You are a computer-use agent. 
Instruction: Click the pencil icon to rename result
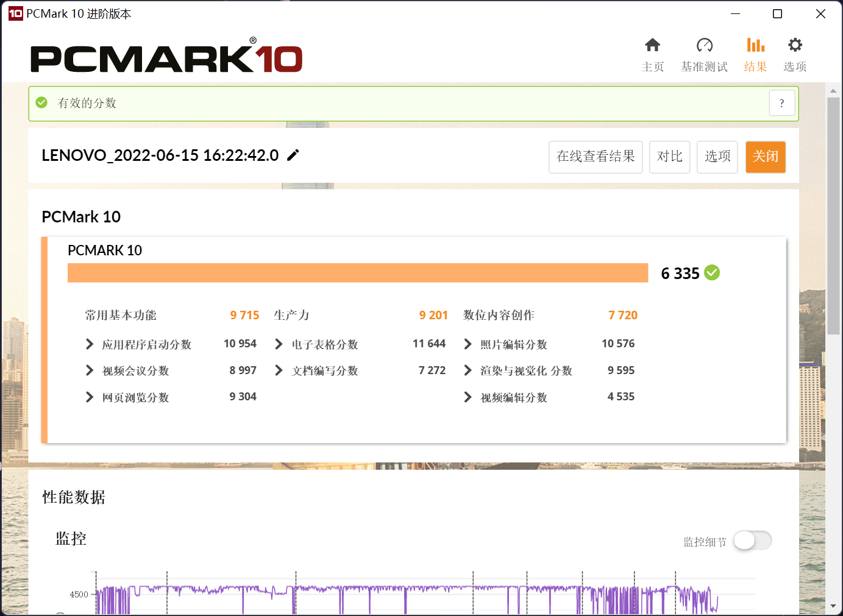[x=293, y=155]
